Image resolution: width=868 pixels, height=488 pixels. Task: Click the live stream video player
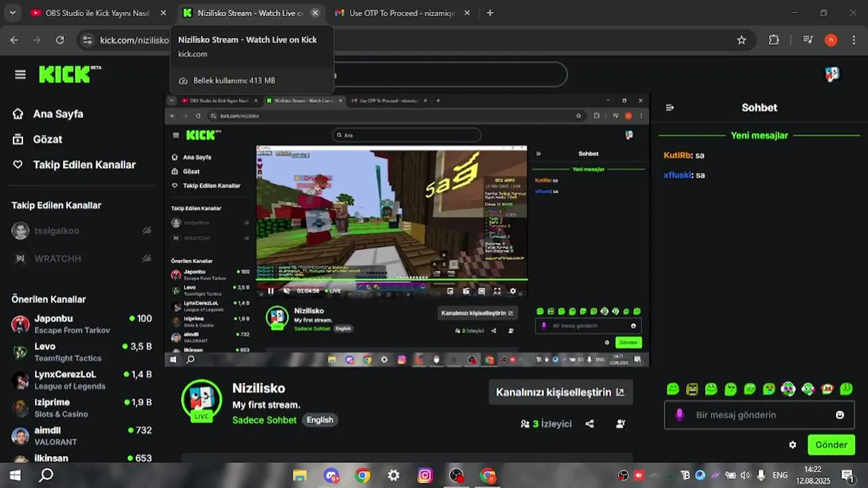[x=407, y=230]
